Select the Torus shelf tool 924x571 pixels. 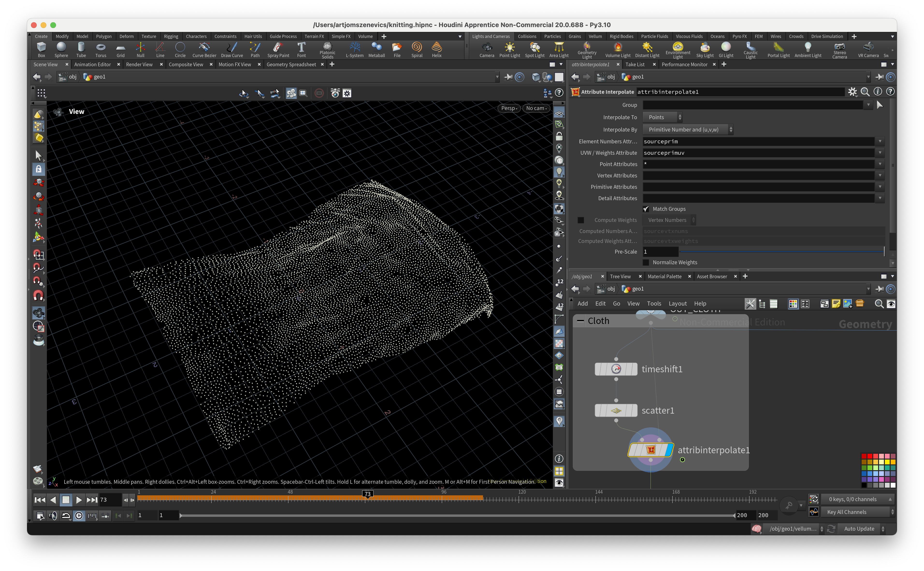coord(101,50)
